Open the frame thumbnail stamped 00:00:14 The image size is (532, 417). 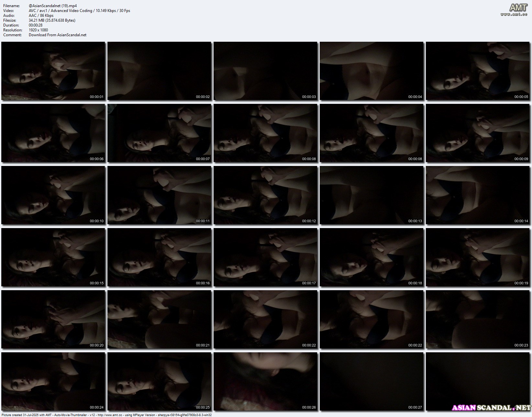coord(478,195)
